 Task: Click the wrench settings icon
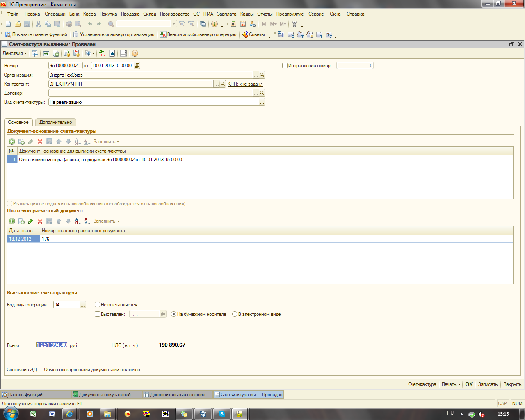pyautogui.click(x=294, y=24)
